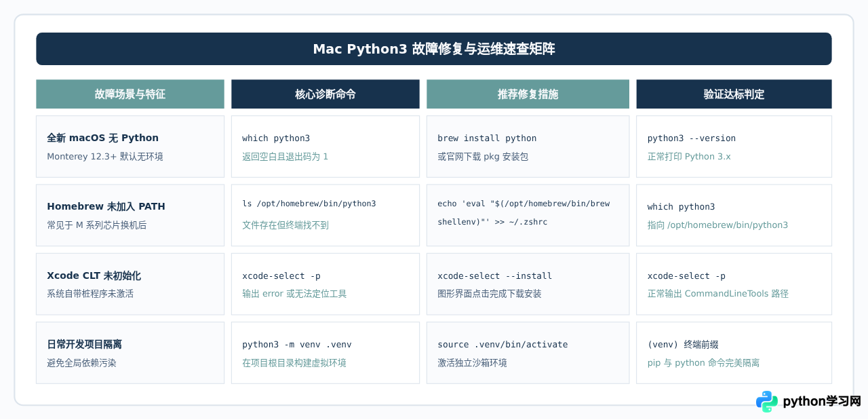Click 'python3 -m venv .venv' command

(x=297, y=345)
